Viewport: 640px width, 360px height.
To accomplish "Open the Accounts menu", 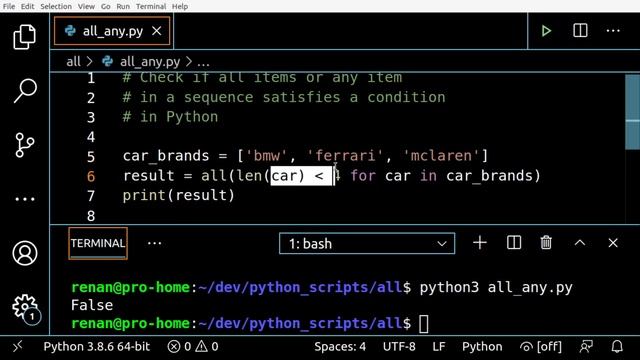I will click(x=24, y=253).
